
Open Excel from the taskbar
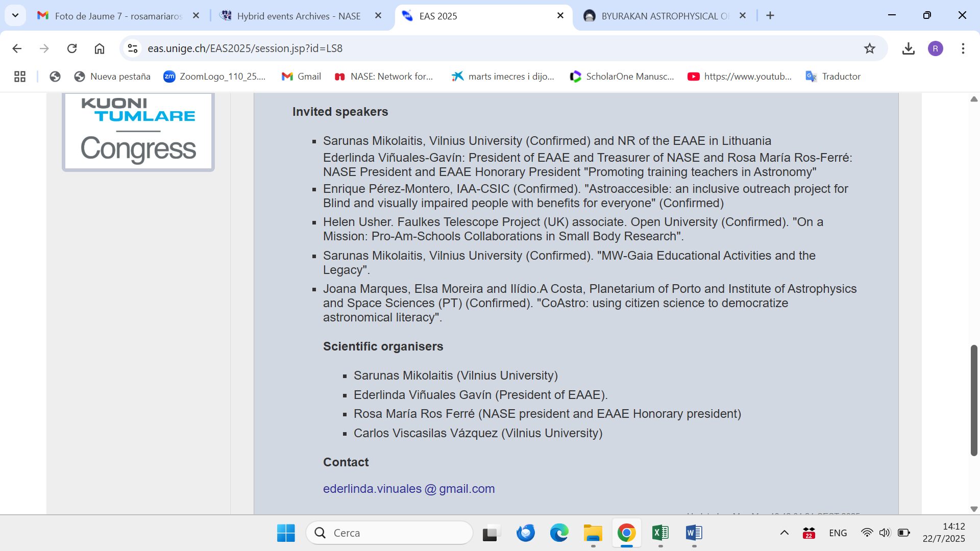point(660,533)
